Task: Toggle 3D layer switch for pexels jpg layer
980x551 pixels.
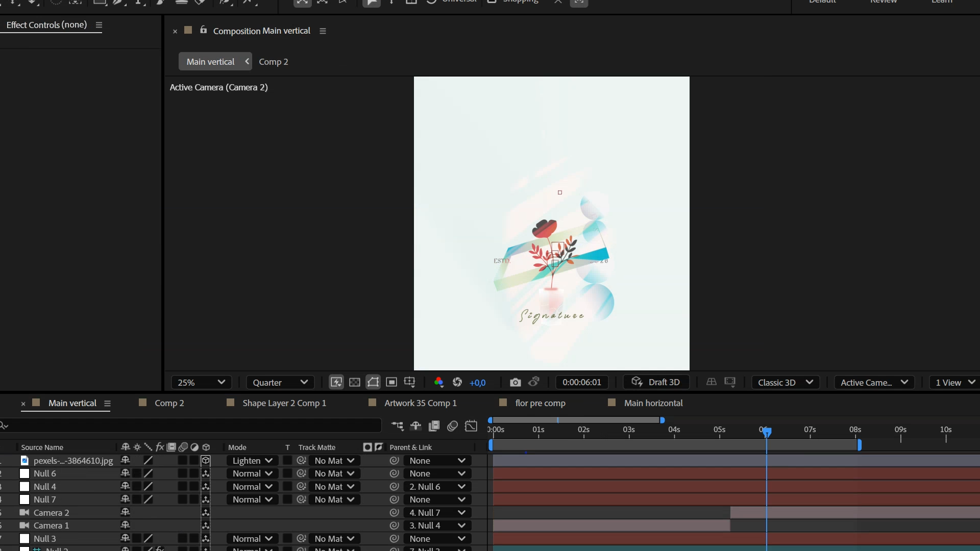Action: click(x=206, y=461)
